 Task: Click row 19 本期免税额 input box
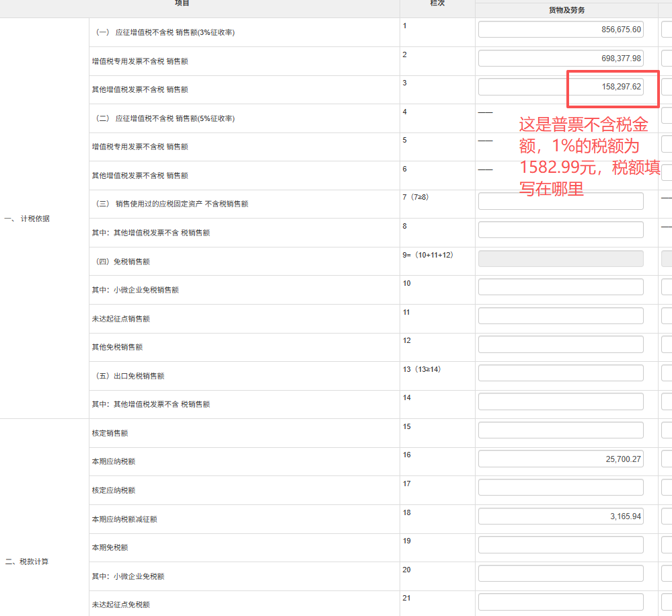pos(560,545)
